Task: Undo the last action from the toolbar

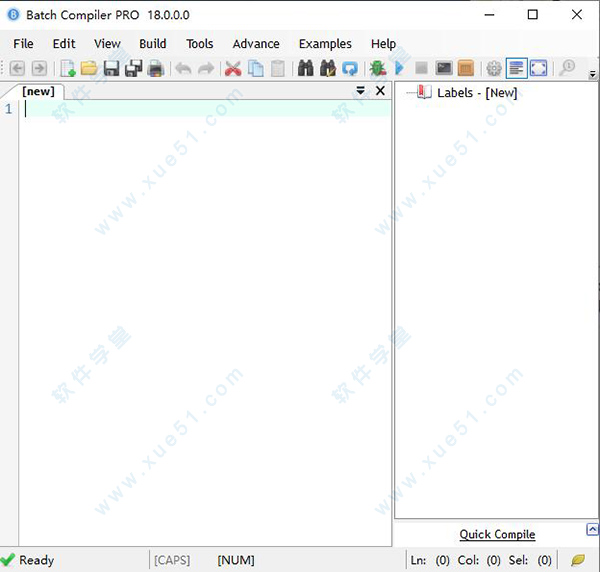Action: [183, 69]
